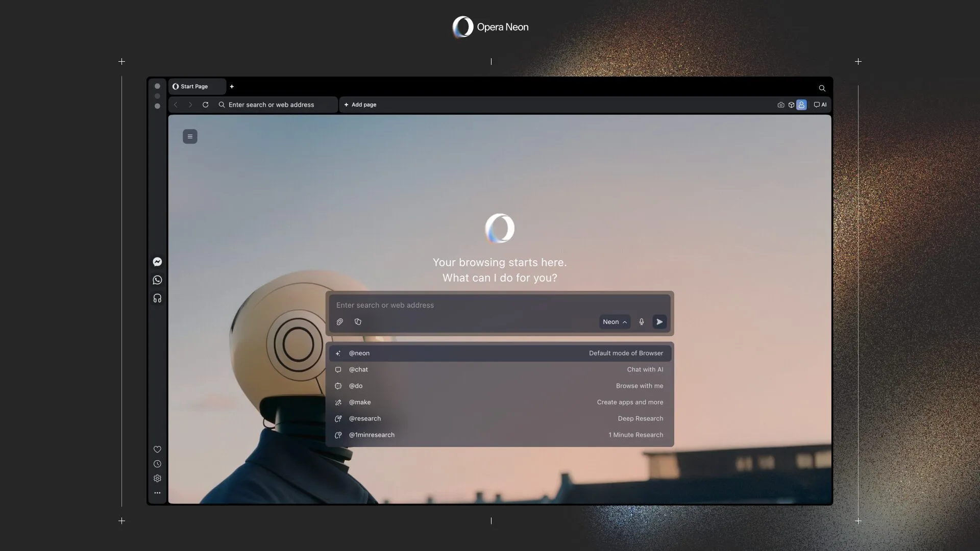
Task: Open the hamburger menu on the start page
Action: (190, 136)
